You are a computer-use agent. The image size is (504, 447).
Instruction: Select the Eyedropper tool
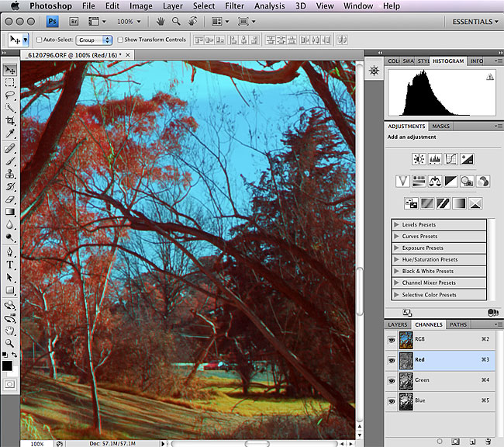(x=10, y=133)
